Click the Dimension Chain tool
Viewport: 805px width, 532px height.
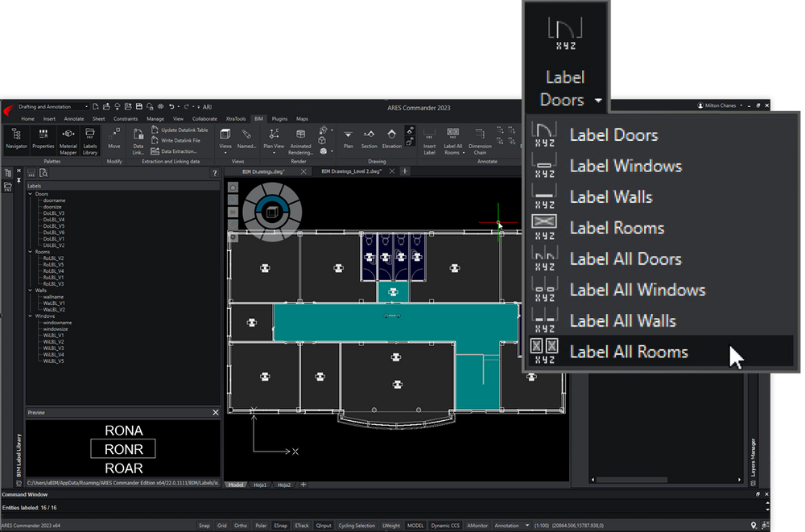coord(480,141)
